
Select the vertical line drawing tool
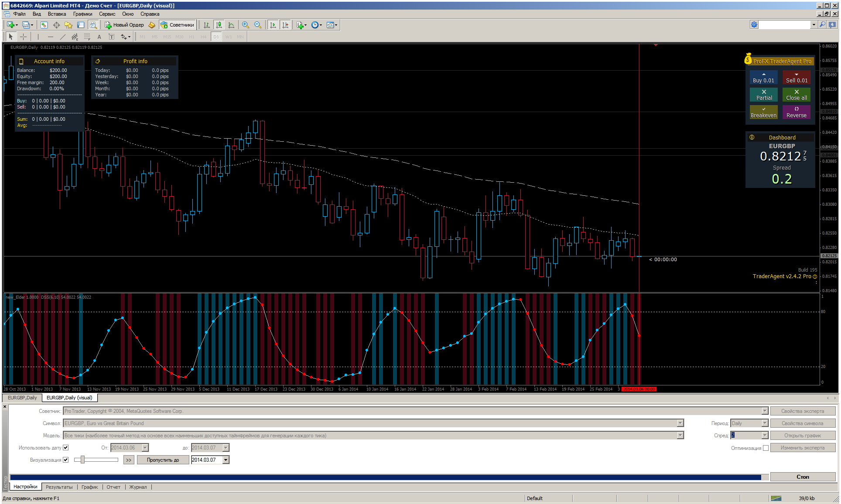38,37
